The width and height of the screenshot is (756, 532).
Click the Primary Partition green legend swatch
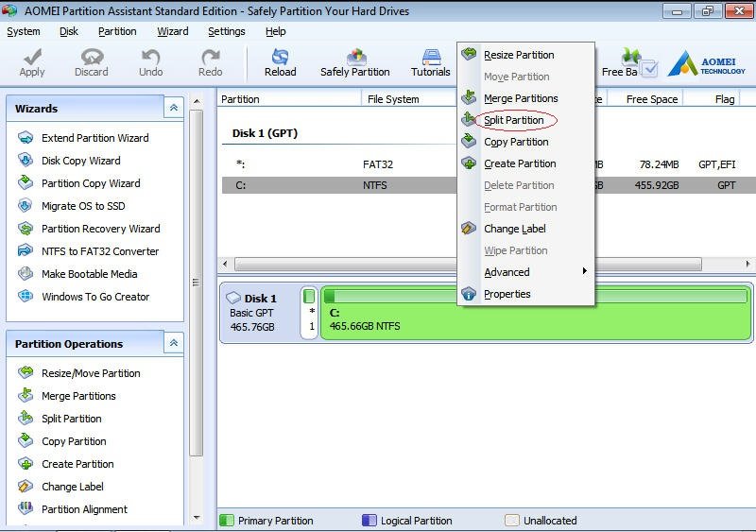pyautogui.click(x=226, y=520)
